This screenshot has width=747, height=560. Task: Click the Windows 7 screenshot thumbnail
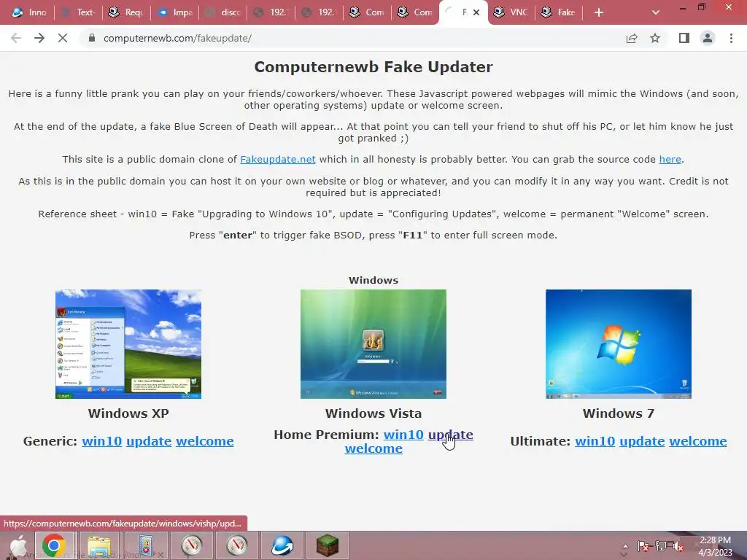[x=619, y=344]
